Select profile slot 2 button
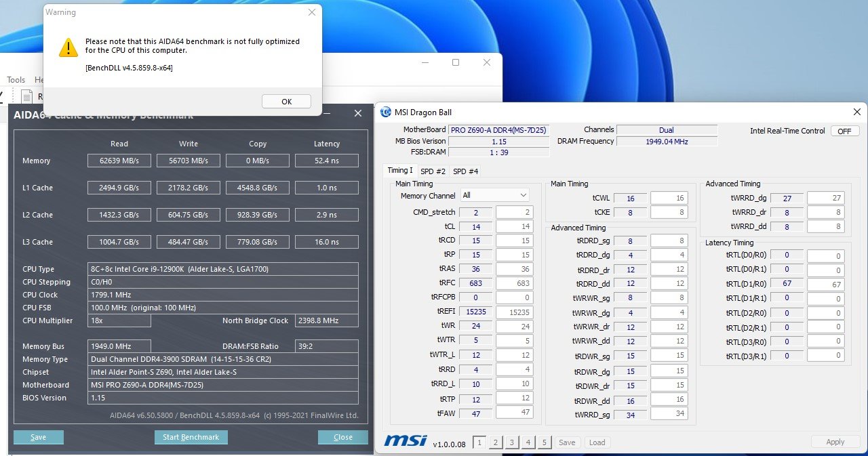The image size is (868, 456). pos(496,442)
